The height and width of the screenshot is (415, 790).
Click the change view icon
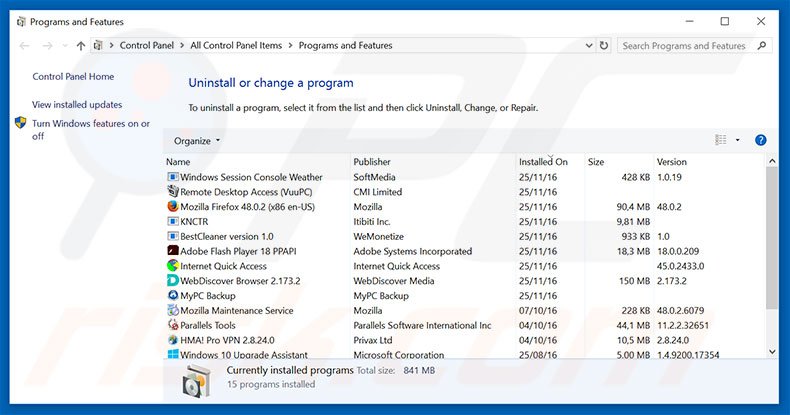(x=721, y=140)
